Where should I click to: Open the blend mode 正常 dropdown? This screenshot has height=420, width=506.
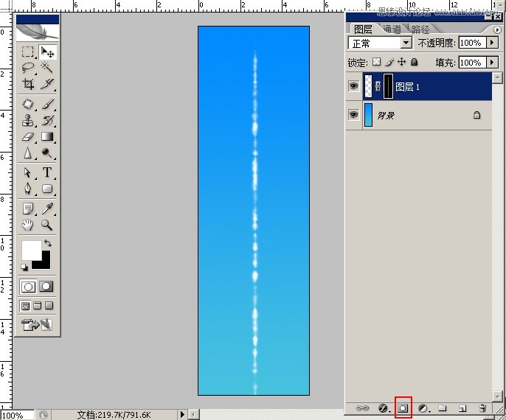click(x=406, y=43)
